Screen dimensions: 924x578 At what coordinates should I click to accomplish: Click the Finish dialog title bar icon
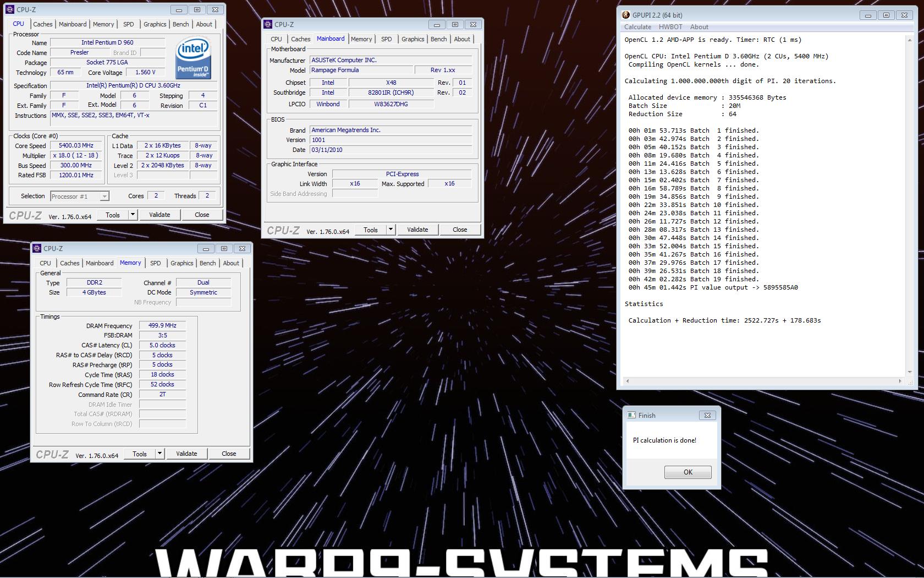[x=632, y=415]
